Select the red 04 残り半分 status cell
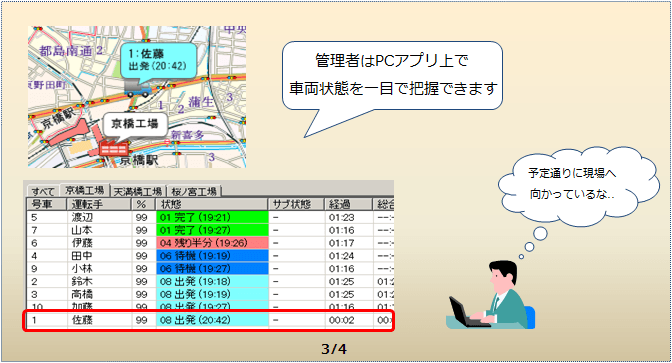Viewport: 672px width, 363px height. pyautogui.click(x=212, y=243)
